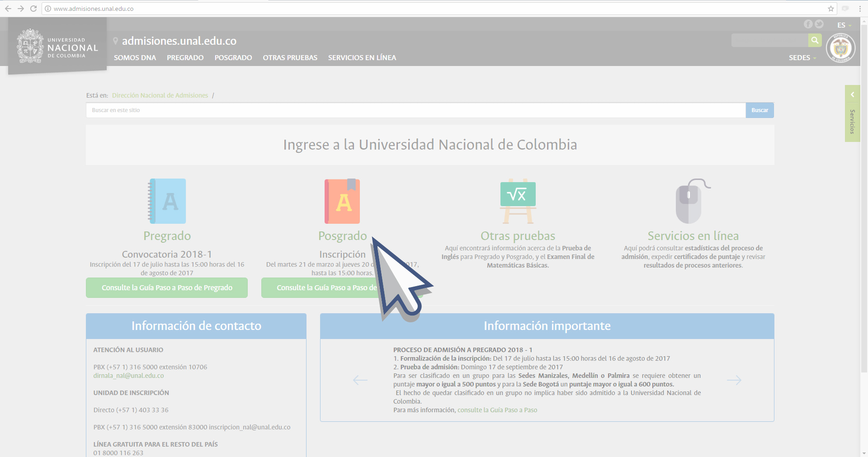Screen dimensions: 868x457
Task: Reload the page with refresh icon
Action: pyautogui.click(x=33, y=9)
